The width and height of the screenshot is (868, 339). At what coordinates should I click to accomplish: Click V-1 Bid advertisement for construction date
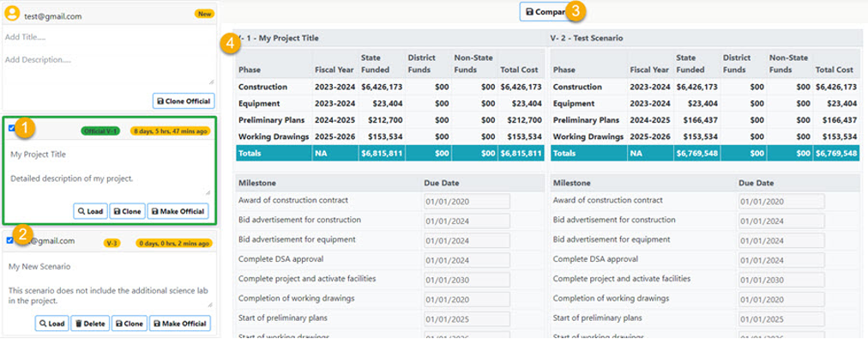(x=467, y=221)
